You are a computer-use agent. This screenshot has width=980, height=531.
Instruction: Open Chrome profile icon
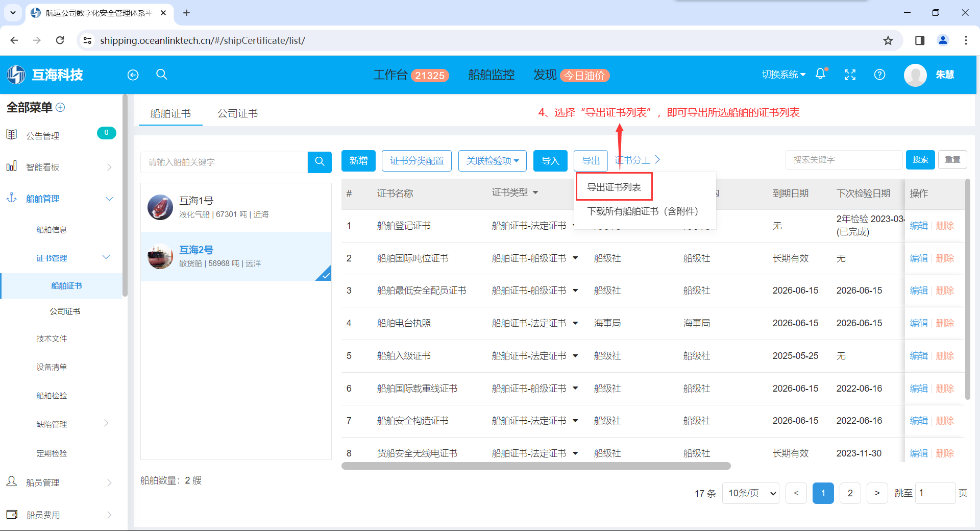click(943, 40)
